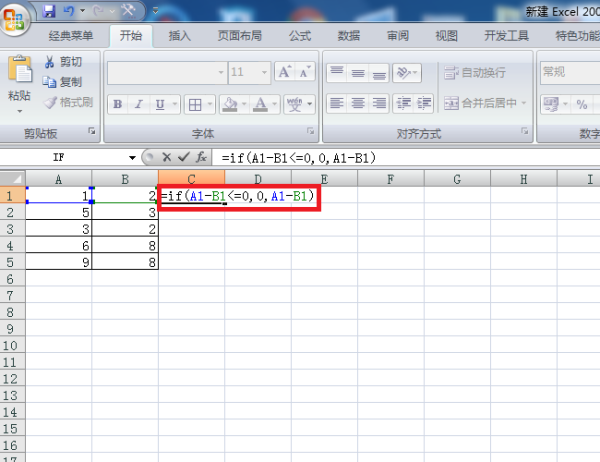Click Merge and Center (合并后居中)

pos(486,103)
